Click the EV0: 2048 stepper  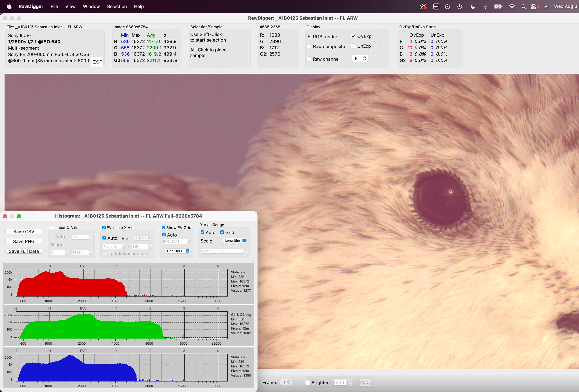click(189, 241)
